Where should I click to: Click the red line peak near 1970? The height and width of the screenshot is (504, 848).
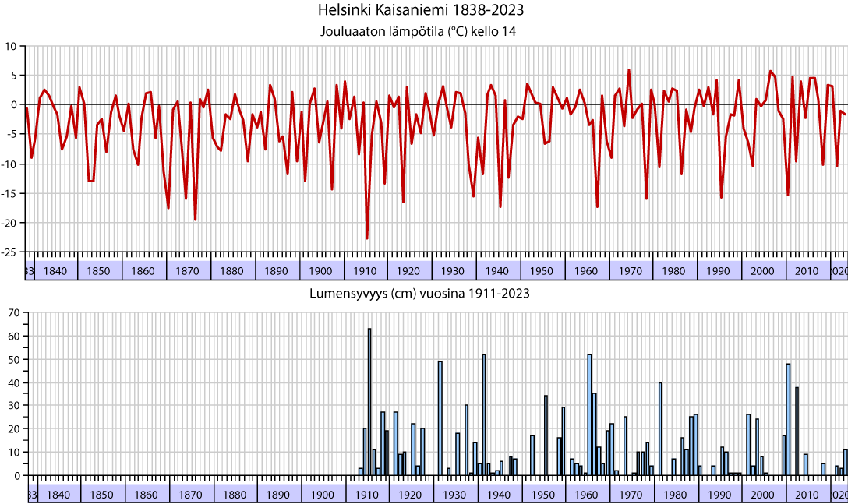629,71
